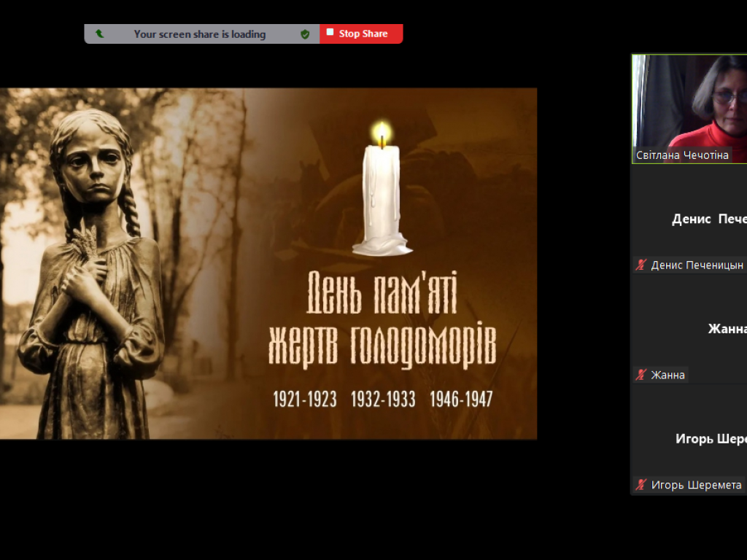747x560 pixels.
Task: Click the 'День пам'яті жертв голодоморів' heading
Action: [382, 321]
